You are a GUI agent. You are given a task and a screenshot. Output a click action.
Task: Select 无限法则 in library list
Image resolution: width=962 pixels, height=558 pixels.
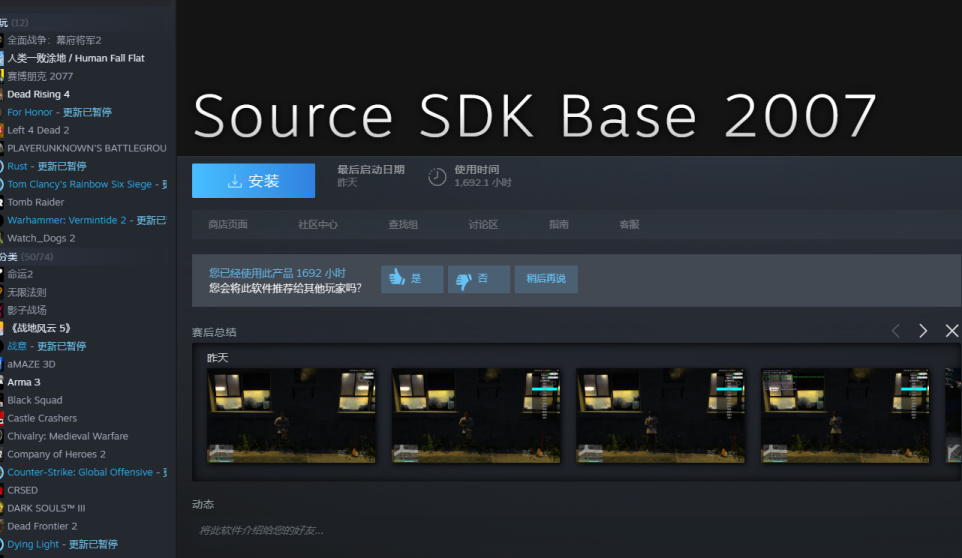pos(26,292)
